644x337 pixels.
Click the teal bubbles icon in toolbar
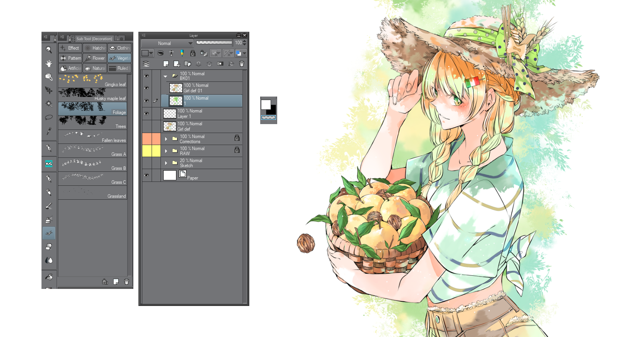[x=49, y=164]
